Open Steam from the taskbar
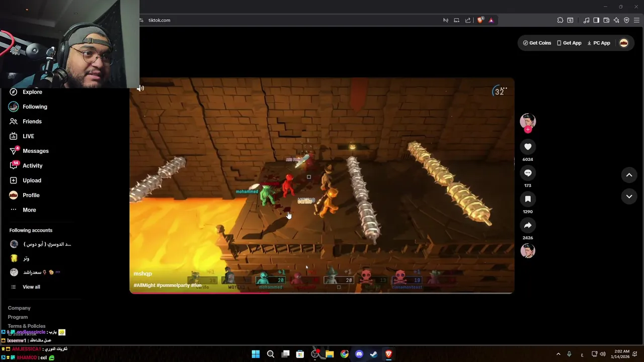This screenshot has width=644, height=362. click(x=373, y=354)
